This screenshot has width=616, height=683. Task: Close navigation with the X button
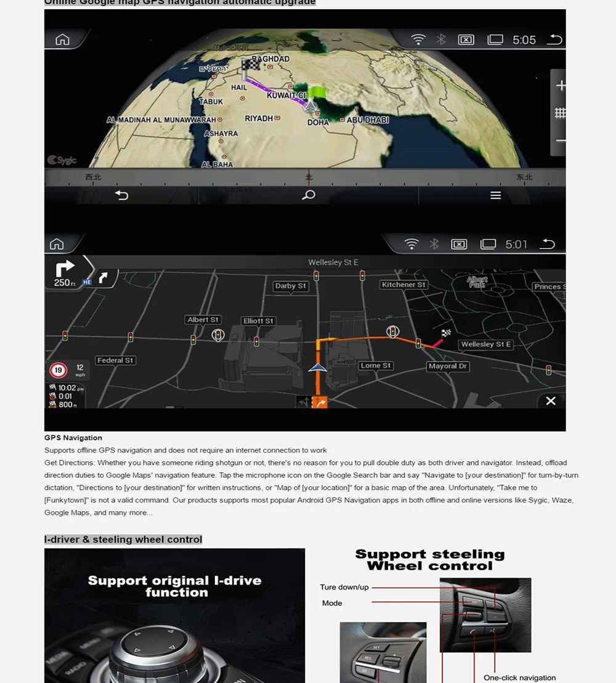click(x=551, y=401)
